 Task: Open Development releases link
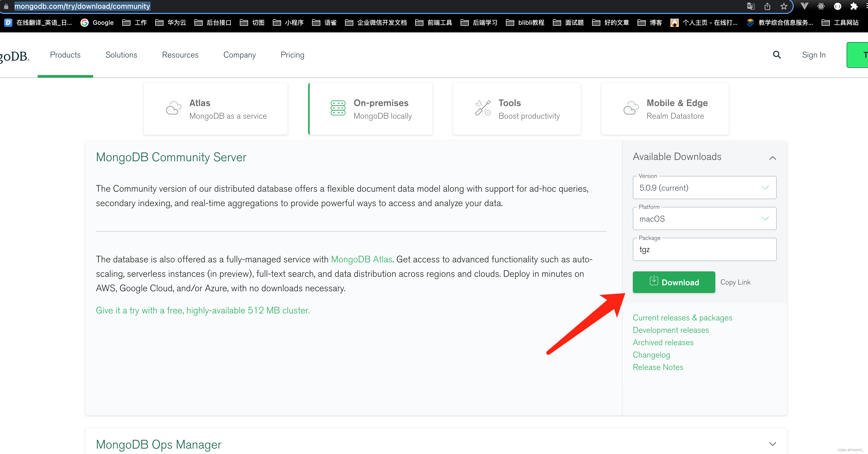670,330
